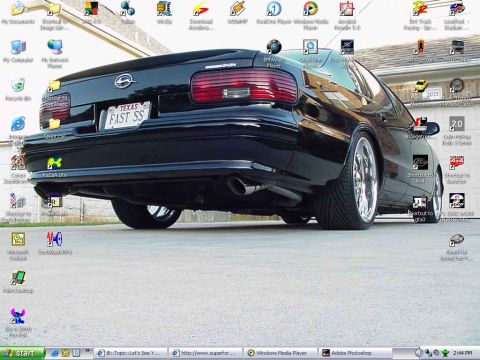Viewport: 480px width, 360px height.
Task: Switch to Windows Media Player taskbar button
Action: pyautogui.click(x=281, y=353)
